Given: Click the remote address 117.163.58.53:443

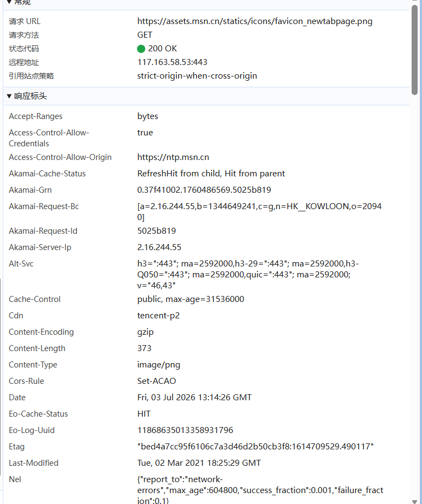Looking at the screenshot, I should (173, 62).
